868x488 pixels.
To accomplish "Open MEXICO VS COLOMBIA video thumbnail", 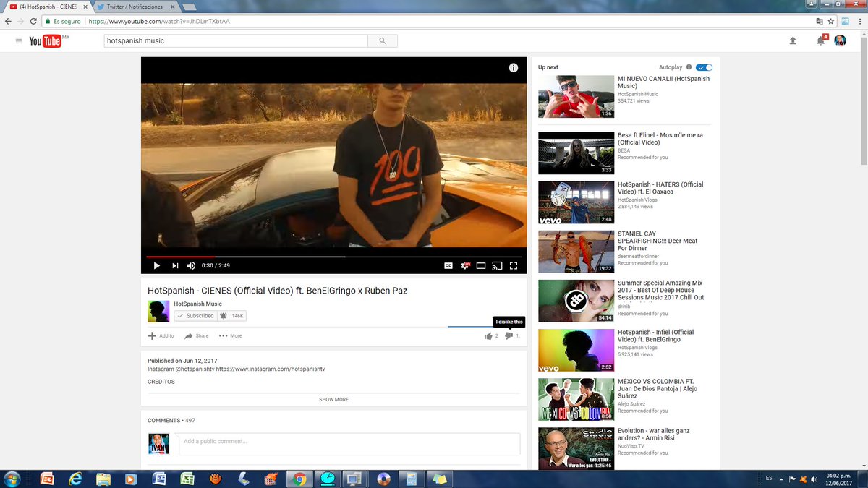I will click(576, 399).
